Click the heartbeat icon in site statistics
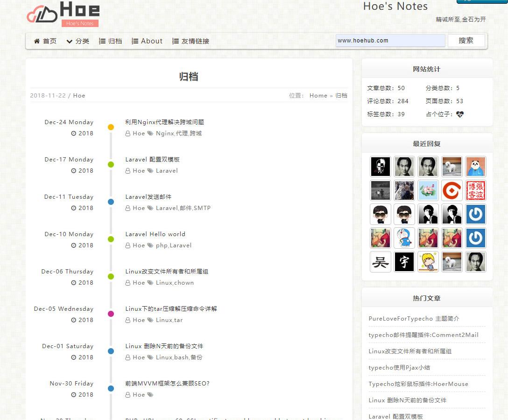Screen dimensions: 508x420 tap(460, 114)
